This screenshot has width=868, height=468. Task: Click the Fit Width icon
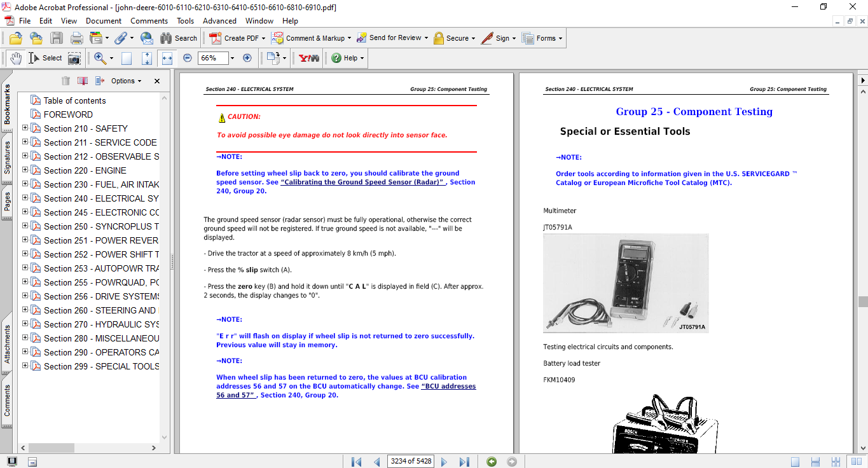tap(167, 58)
